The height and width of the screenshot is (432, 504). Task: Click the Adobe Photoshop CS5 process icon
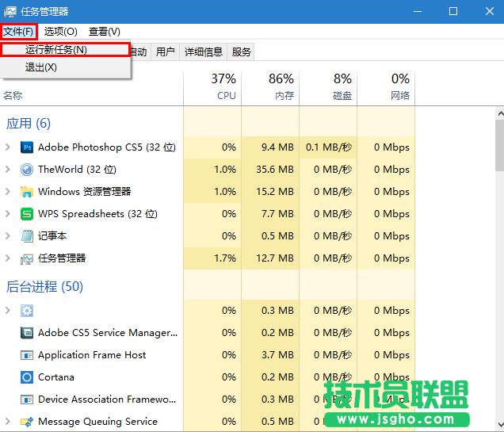[x=27, y=147]
